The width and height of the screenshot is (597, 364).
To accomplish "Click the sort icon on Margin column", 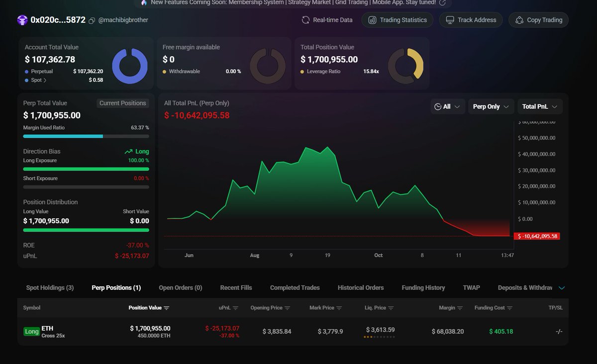I will 459,308.
